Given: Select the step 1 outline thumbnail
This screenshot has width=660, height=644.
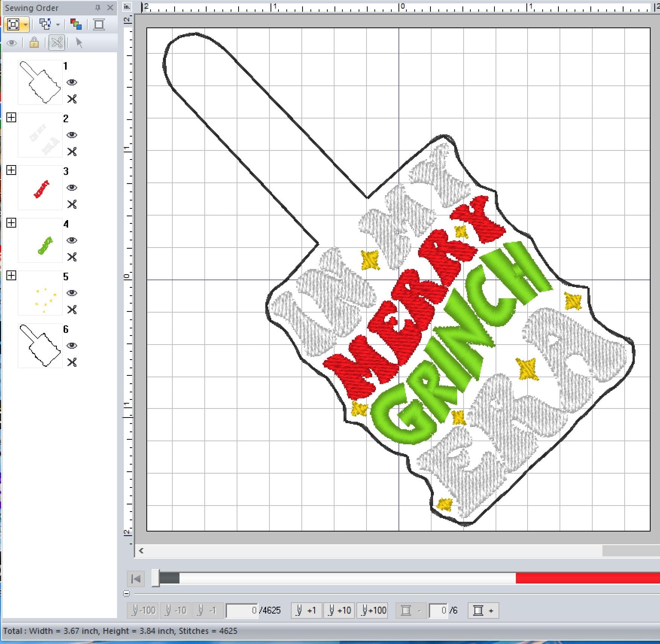Looking at the screenshot, I should pos(40,82).
